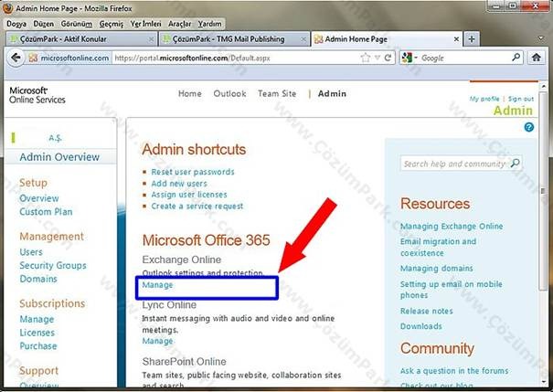
Task: Open Setting up email on mobile phones
Action: 451,290
